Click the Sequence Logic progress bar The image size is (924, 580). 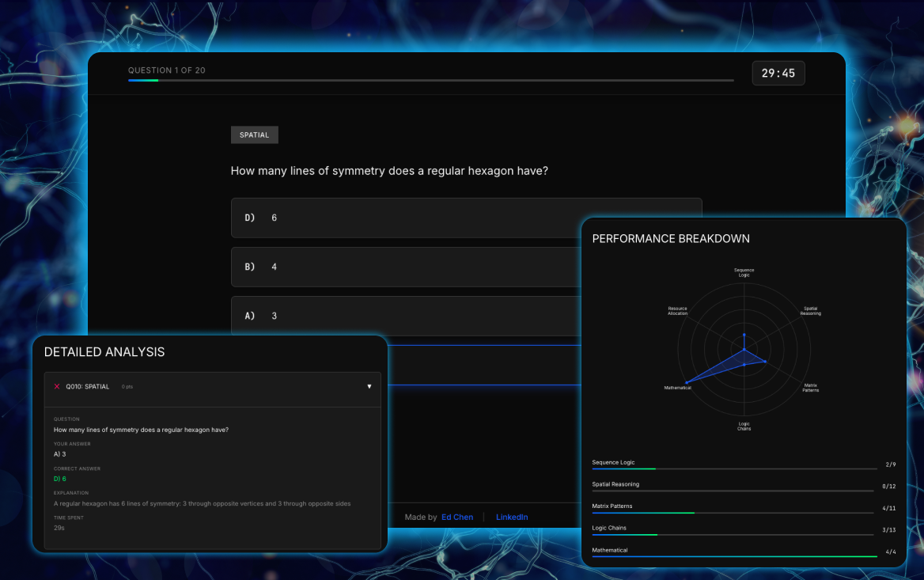734,468
